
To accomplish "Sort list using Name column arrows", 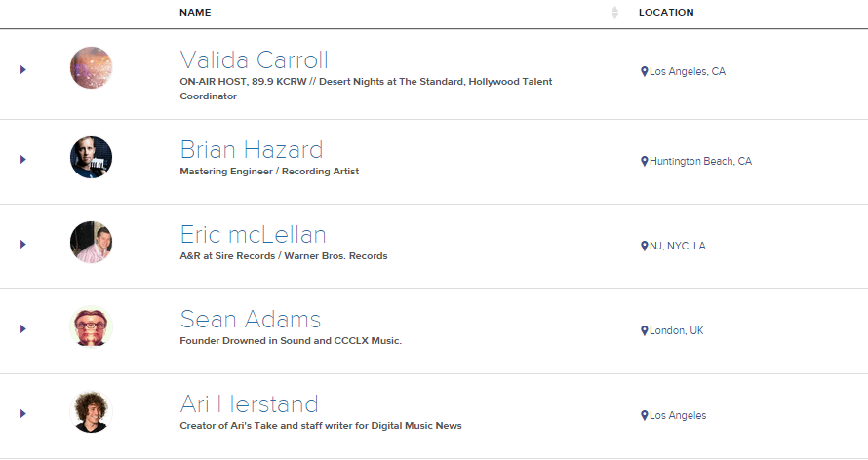I will click(x=614, y=13).
